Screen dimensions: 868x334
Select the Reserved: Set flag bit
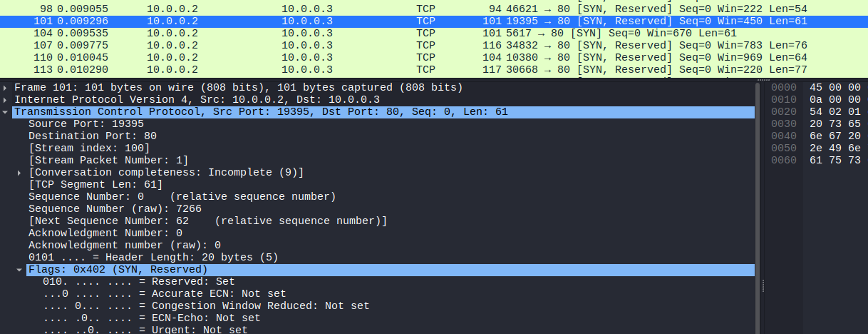pyautogui.click(x=139, y=282)
